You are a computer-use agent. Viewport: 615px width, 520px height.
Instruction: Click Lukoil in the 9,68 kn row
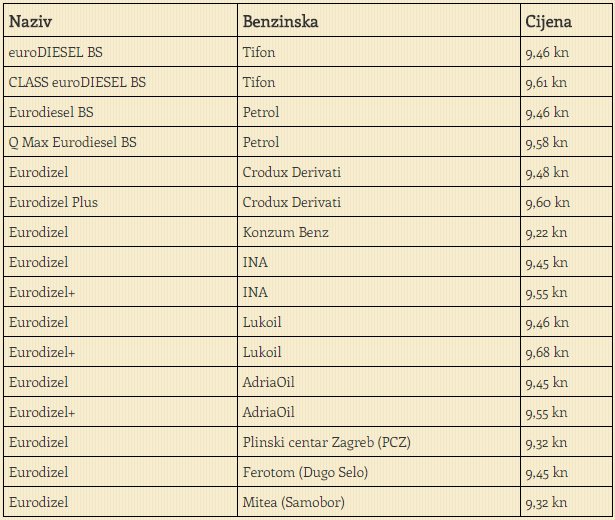click(262, 352)
